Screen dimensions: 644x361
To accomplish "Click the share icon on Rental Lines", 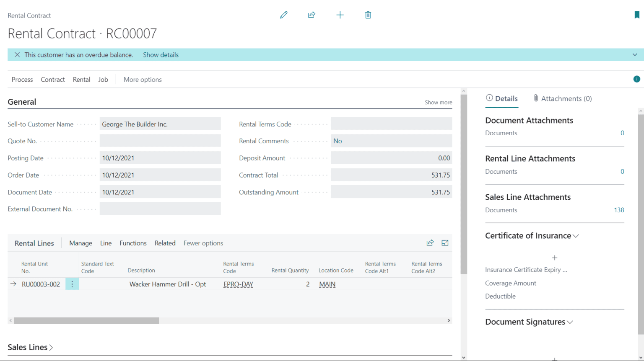I will [x=430, y=242].
